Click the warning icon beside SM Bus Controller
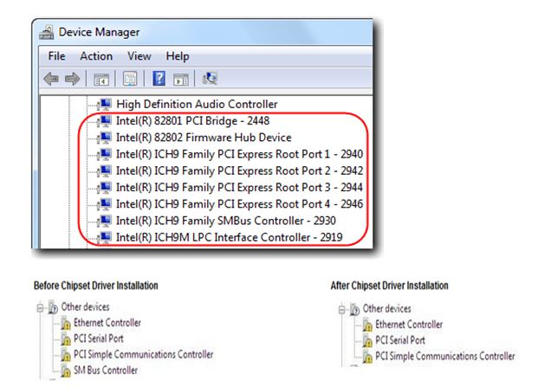 [66, 370]
